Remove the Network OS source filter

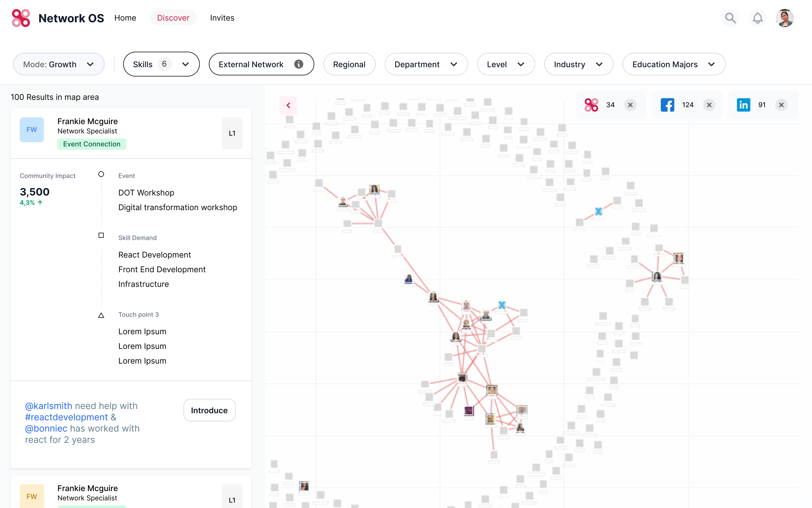pyautogui.click(x=630, y=105)
